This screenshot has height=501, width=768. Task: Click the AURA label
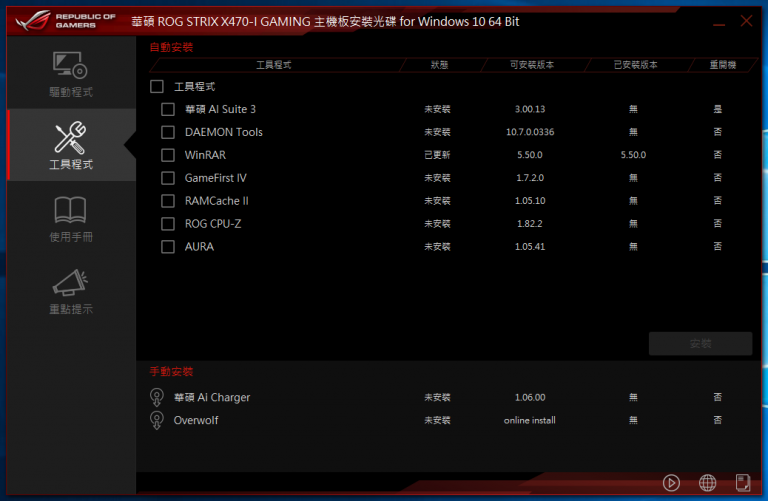point(199,246)
